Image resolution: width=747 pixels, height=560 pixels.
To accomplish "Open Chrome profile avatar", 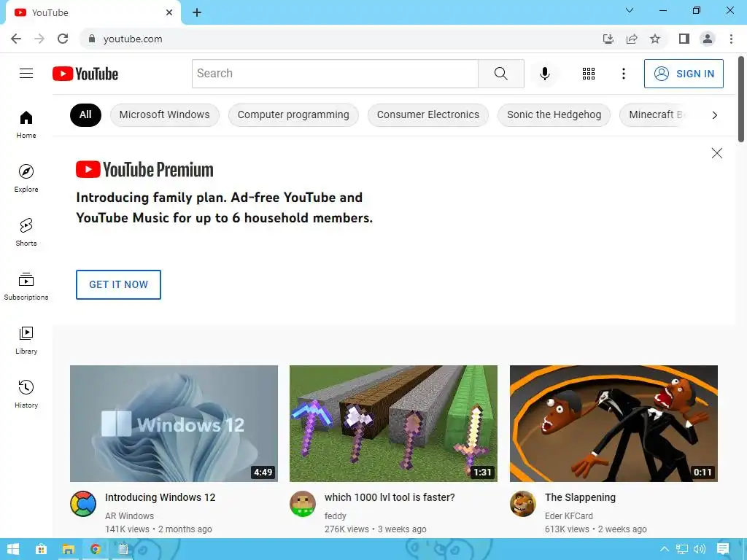I will click(708, 39).
